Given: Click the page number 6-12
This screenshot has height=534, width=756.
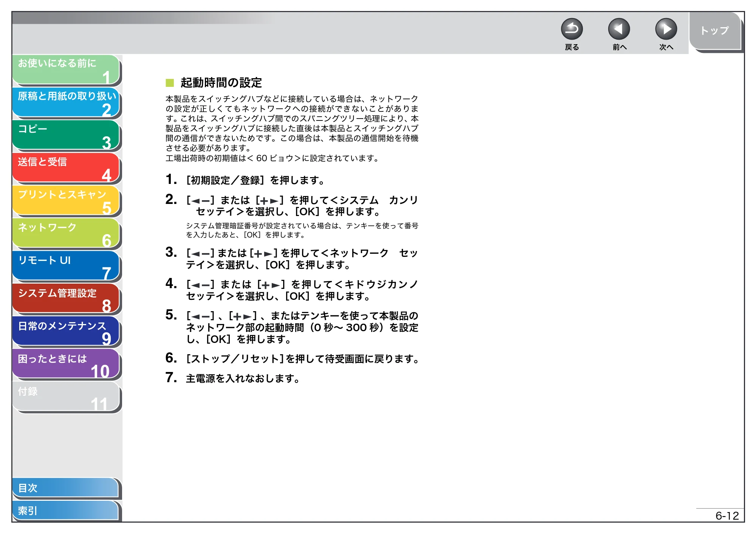Looking at the screenshot, I should (x=727, y=515).
